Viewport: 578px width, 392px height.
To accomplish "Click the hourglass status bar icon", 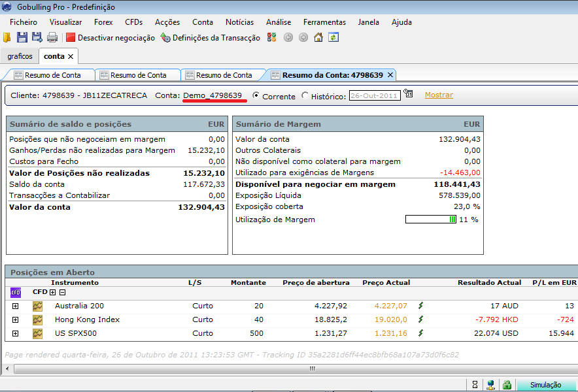I will pos(475,385).
